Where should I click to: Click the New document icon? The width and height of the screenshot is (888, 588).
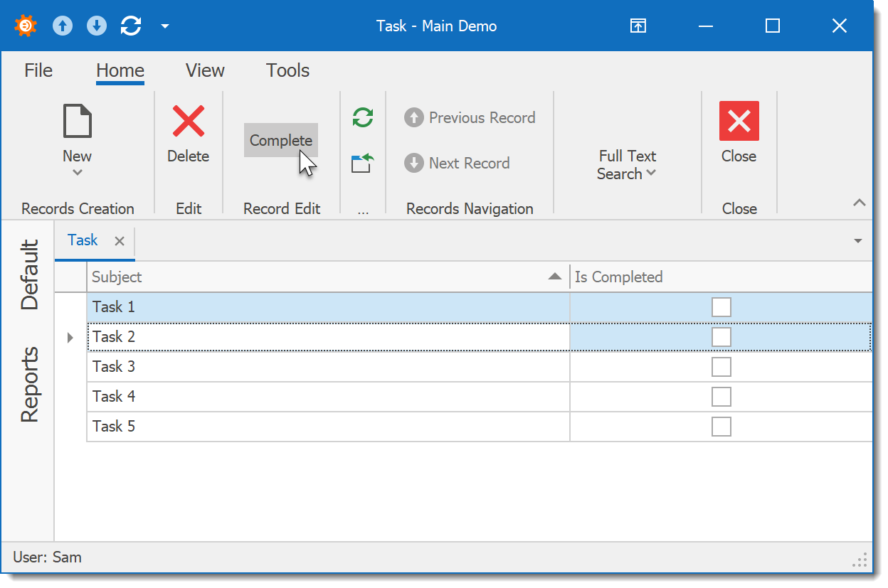click(77, 121)
